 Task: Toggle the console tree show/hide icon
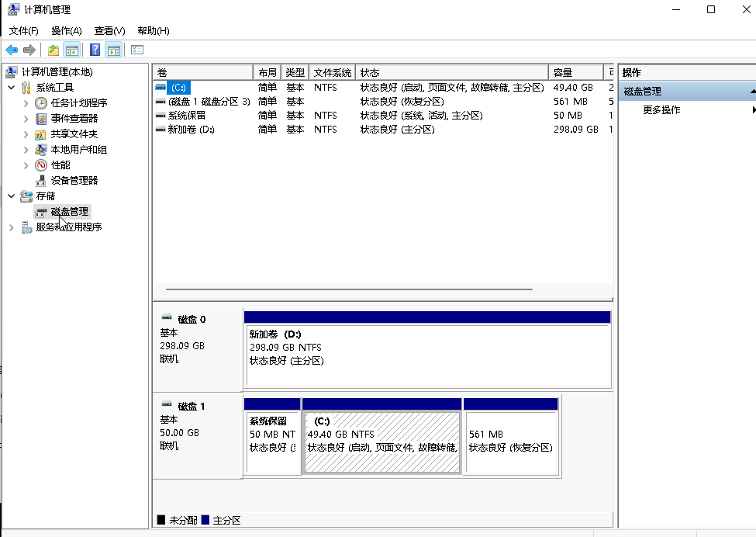tap(72, 50)
